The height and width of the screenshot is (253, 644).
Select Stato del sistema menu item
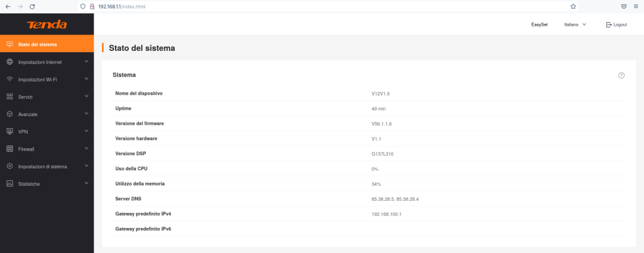click(38, 45)
